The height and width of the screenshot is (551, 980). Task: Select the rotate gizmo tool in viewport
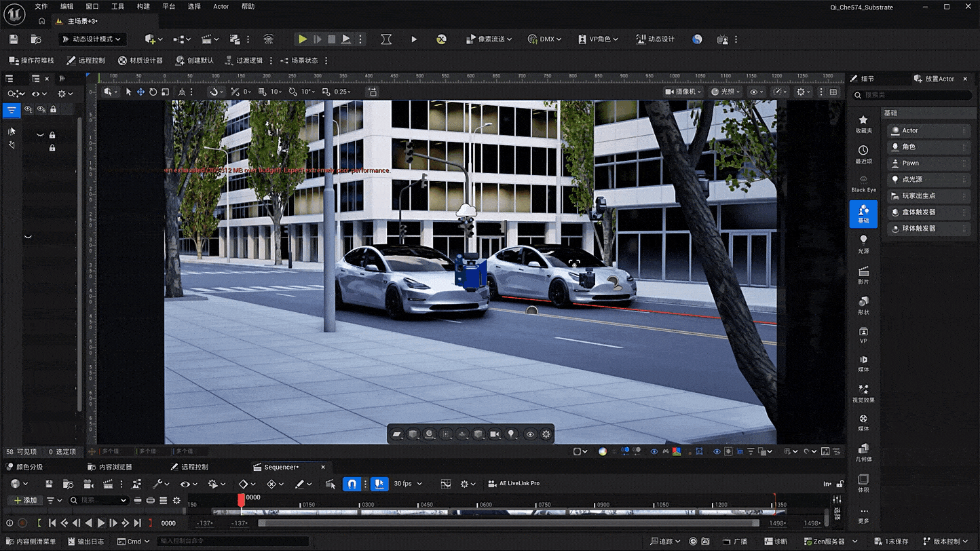153,92
